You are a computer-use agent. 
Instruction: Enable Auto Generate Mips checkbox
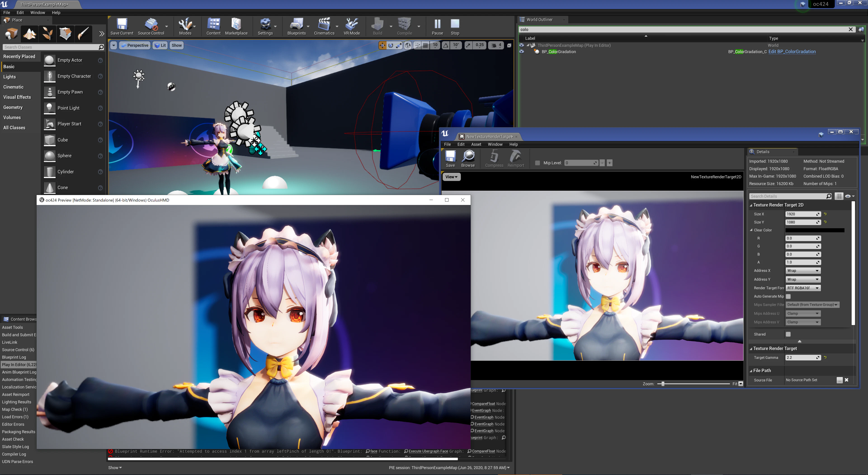tap(788, 296)
